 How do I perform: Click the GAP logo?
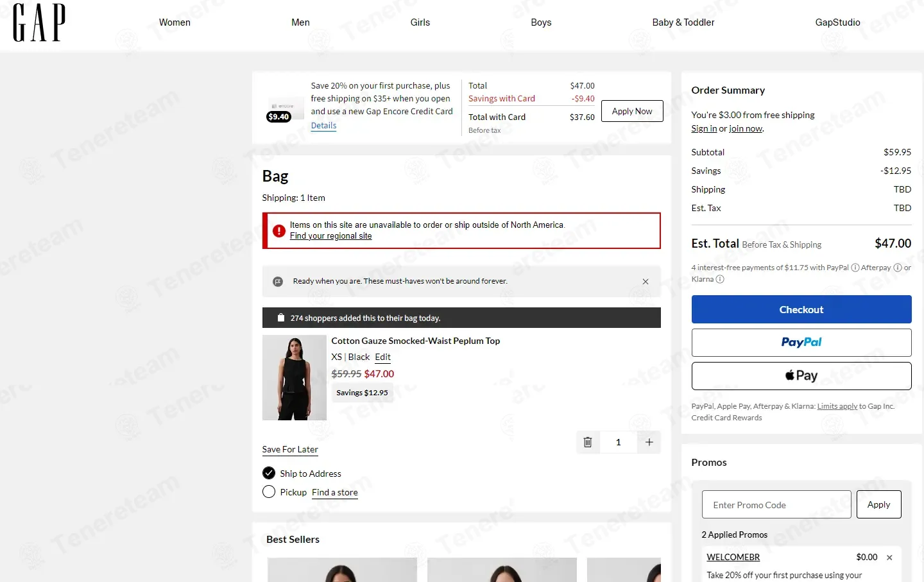tap(39, 22)
